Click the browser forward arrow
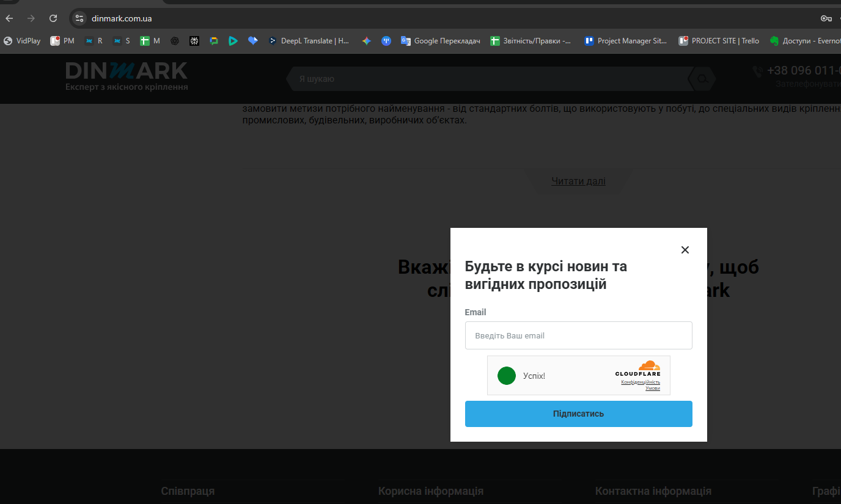The image size is (841, 504). coord(31,18)
